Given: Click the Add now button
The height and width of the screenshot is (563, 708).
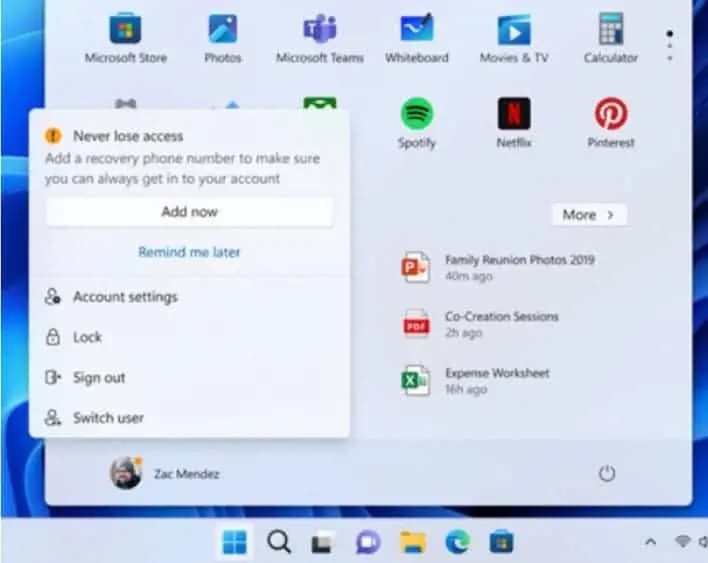Looking at the screenshot, I should click(190, 212).
